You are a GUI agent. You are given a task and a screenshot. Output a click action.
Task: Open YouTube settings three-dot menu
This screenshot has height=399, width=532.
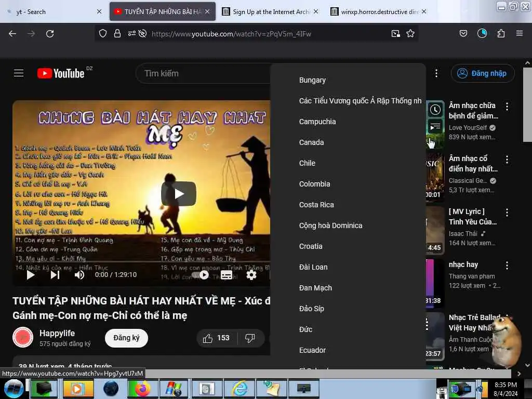(x=436, y=73)
